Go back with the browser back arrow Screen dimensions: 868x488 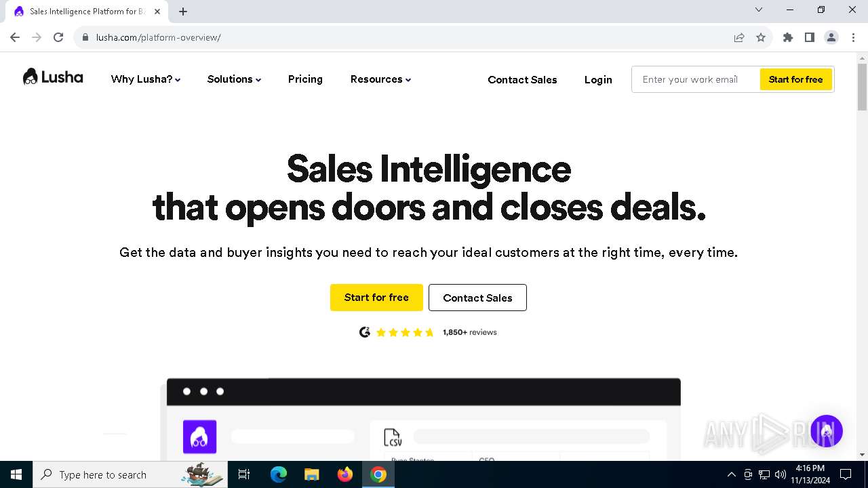15,37
